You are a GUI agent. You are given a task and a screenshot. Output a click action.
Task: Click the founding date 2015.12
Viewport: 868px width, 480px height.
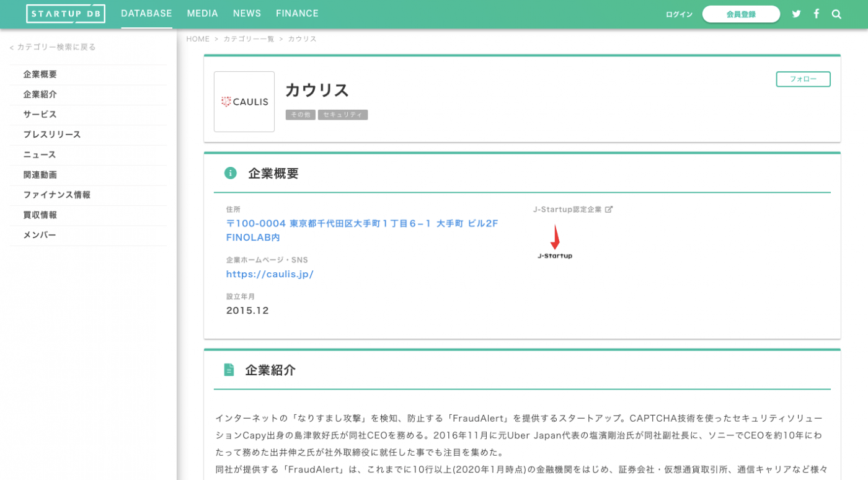click(x=247, y=311)
